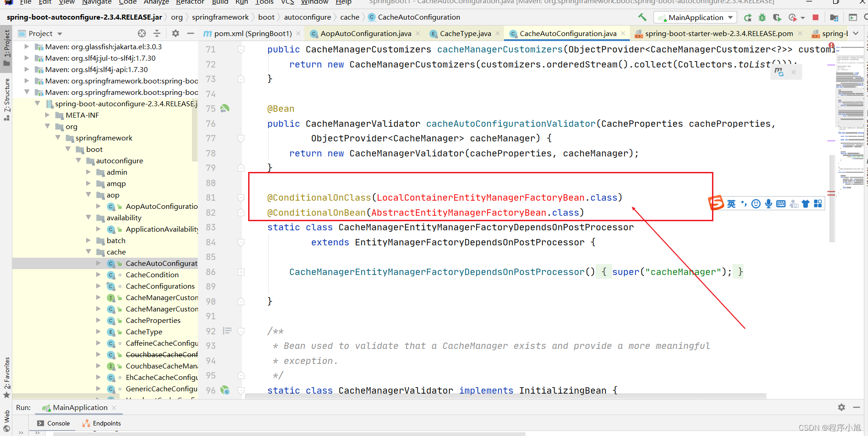Hide the Project tool window

click(x=191, y=33)
